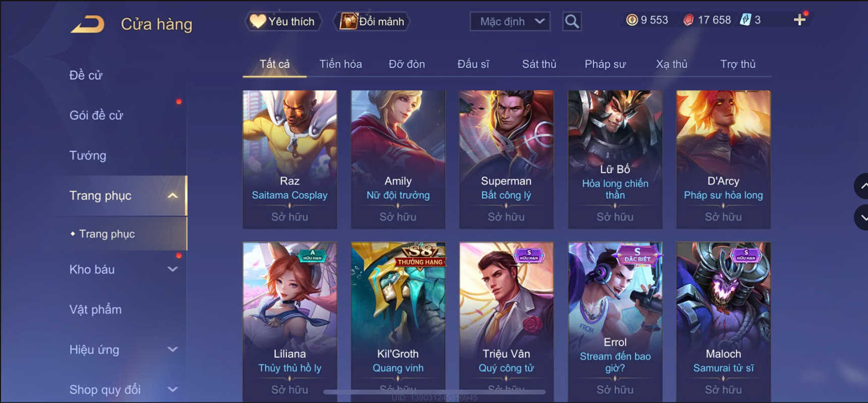Image resolution: width=868 pixels, height=403 pixels.
Task: Switch to the Pháp sư tab
Action: [x=605, y=64]
